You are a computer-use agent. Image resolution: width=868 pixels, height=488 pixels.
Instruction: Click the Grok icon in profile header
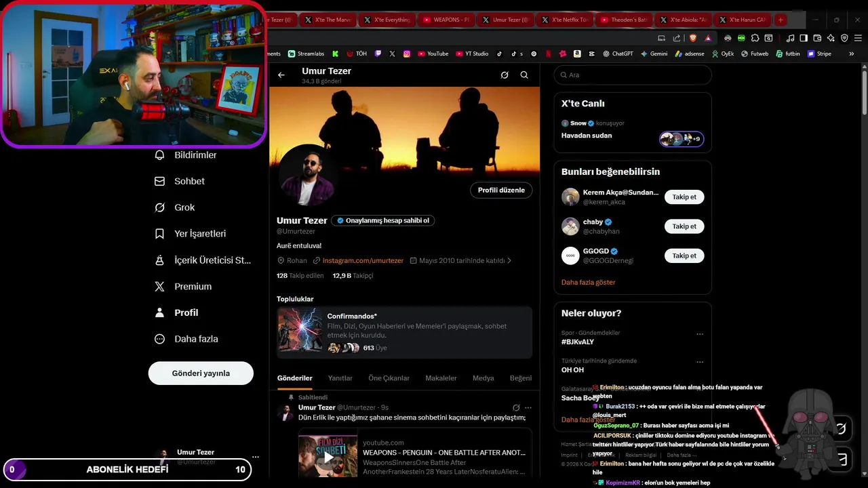(505, 75)
